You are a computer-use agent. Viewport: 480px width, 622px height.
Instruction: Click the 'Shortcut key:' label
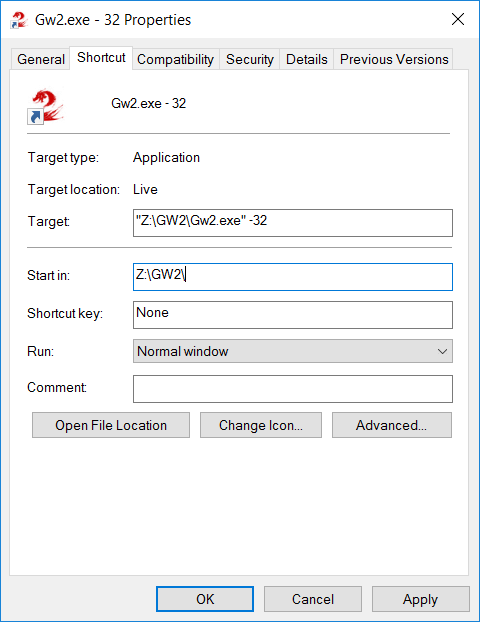click(65, 313)
